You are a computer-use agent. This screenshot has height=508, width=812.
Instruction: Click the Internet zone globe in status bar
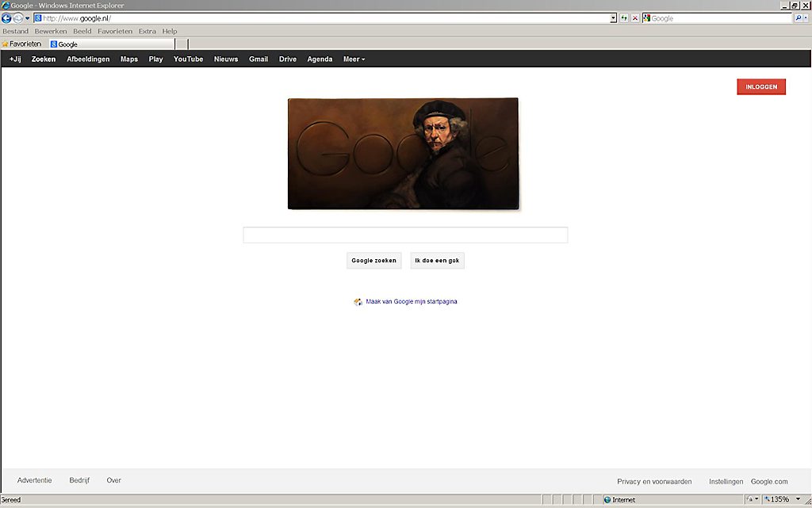click(x=607, y=500)
